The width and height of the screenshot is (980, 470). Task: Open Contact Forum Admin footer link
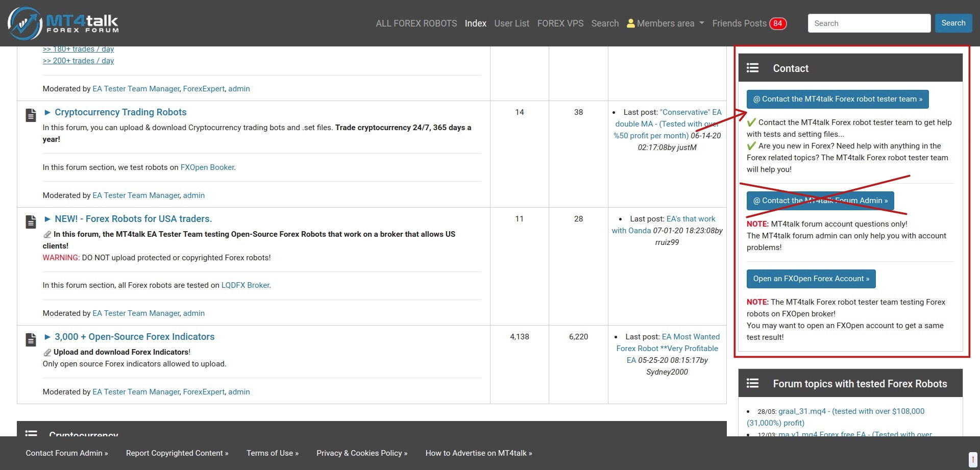point(67,453)
